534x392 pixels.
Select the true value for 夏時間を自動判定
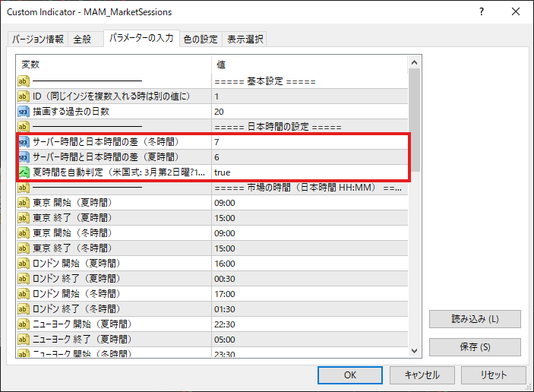pos(310,172)
